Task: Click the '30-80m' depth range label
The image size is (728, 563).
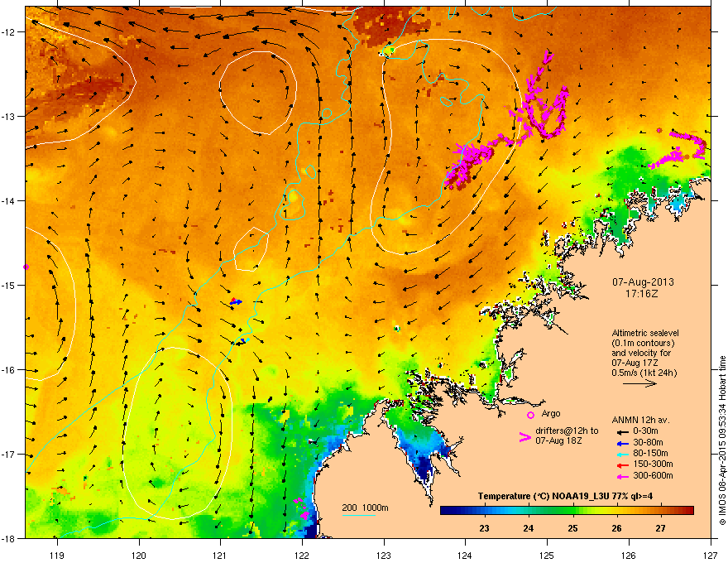Action: point(648,443)
